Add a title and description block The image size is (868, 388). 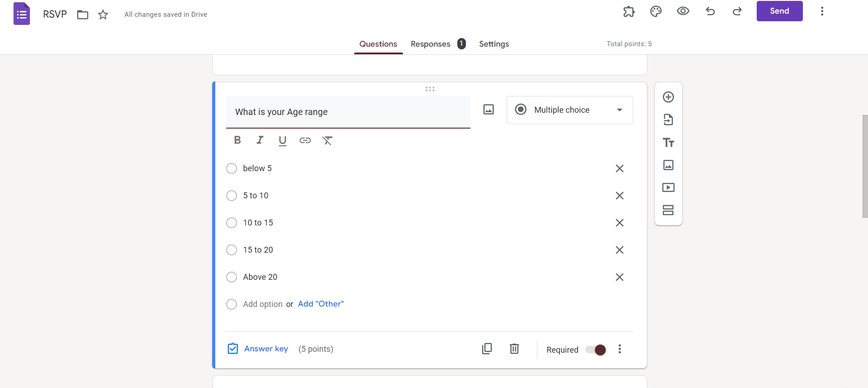click(x=668, y=143)
